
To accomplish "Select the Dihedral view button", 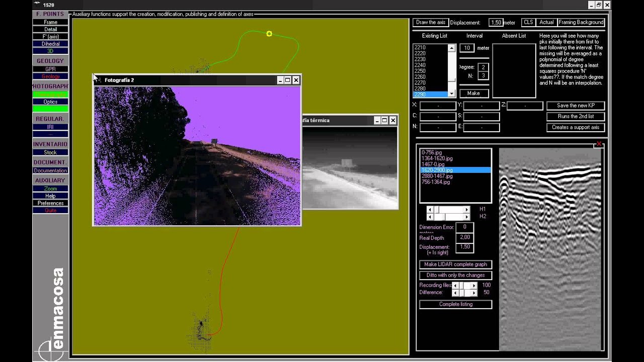I will point(50,44).
